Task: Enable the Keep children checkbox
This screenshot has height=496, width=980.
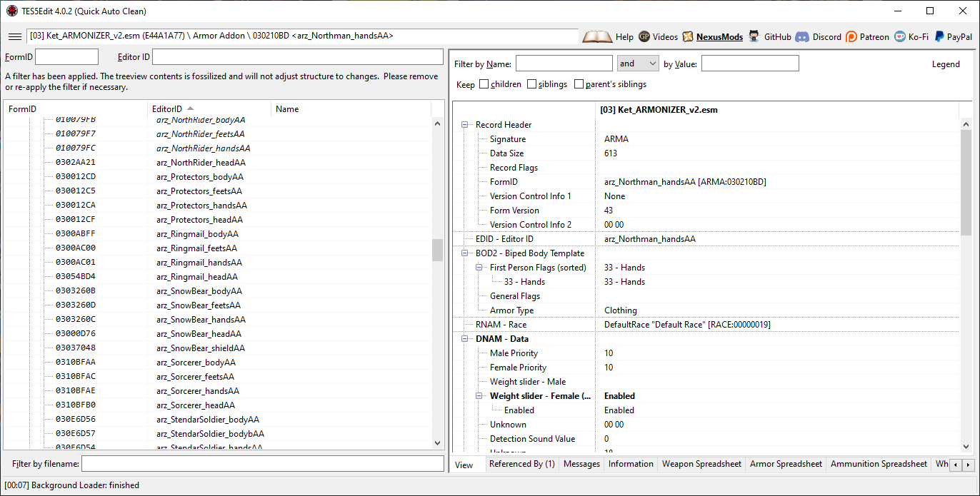Action: (x=484, y=84)
